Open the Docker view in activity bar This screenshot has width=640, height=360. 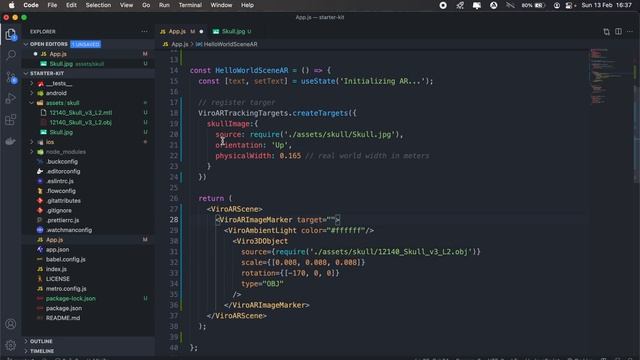pos(11,141)
